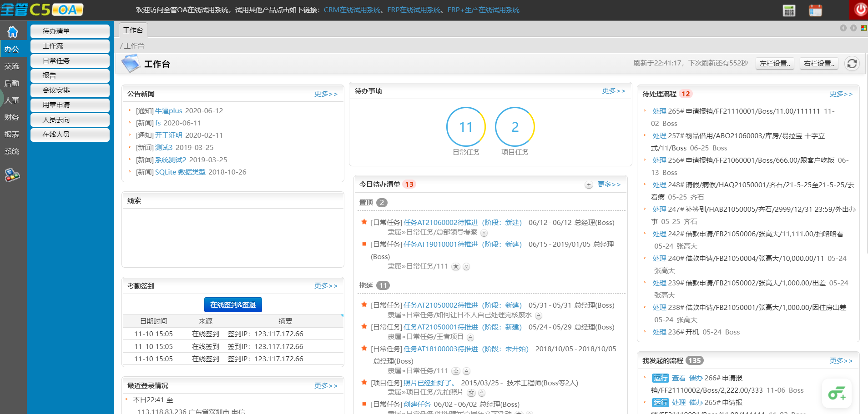Open dropdown arrow next to 王者项目

pyautogui.click(x=470, y=337)
